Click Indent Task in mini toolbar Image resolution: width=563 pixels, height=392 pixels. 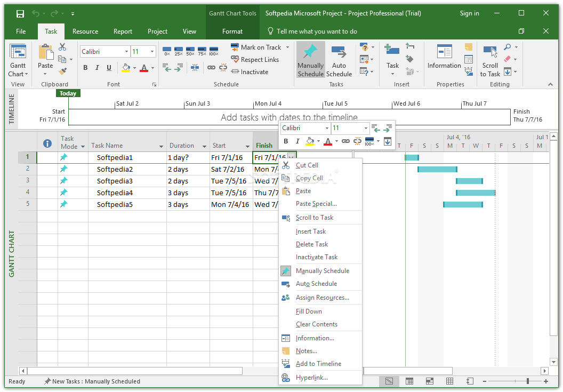click(x=388, y=128)
